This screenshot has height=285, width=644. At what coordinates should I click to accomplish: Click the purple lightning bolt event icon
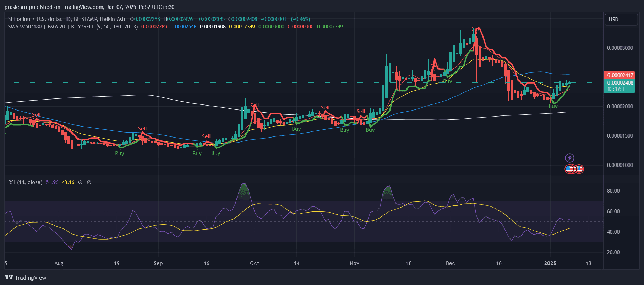[569, 158]
